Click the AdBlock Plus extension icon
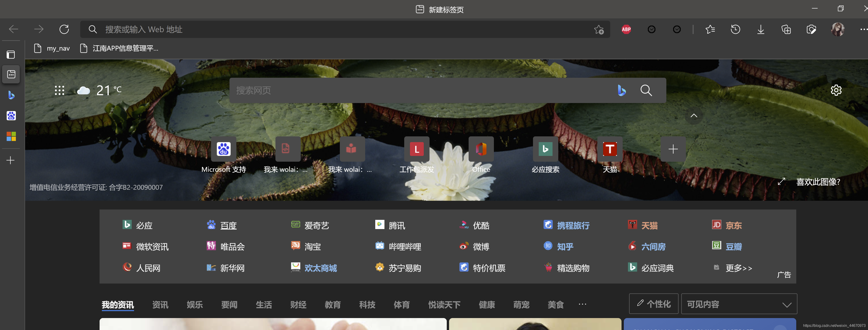Screen dimensions: 868x330 point(626,29)
